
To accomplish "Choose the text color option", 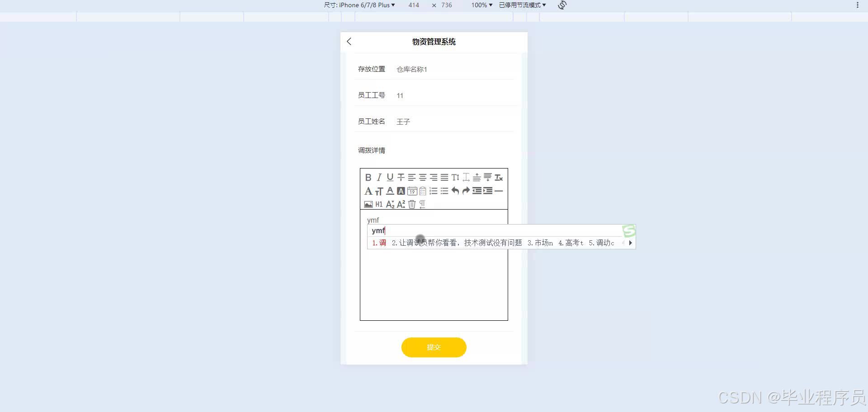I will point(390,191).
